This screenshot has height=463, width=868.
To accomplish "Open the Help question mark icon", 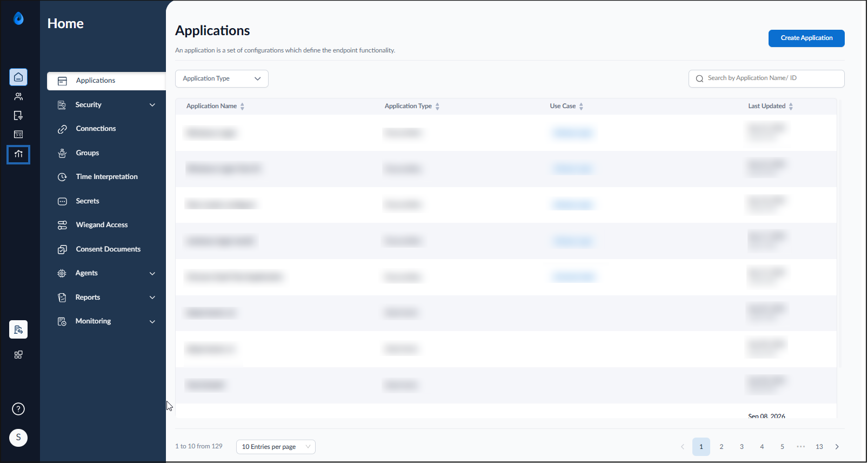I will coord(18,409).
